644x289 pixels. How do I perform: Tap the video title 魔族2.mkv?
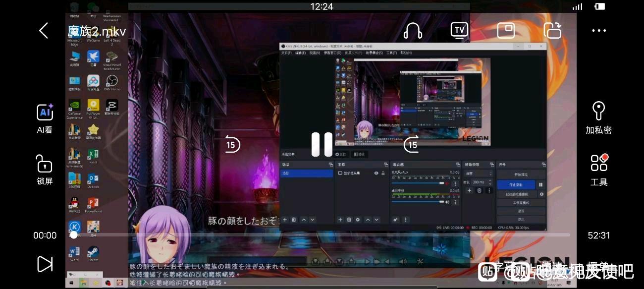point(97,32)
